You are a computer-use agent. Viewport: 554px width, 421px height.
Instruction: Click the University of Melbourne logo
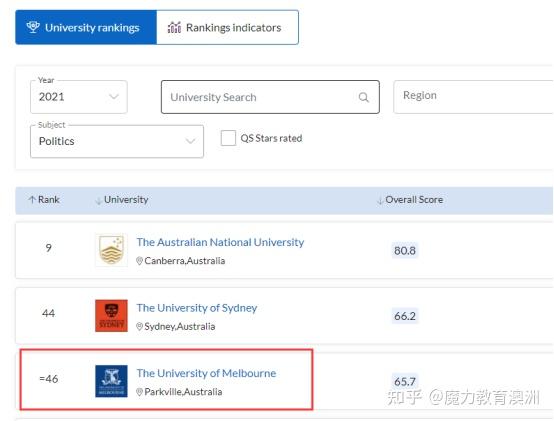[x=111, y=381]
